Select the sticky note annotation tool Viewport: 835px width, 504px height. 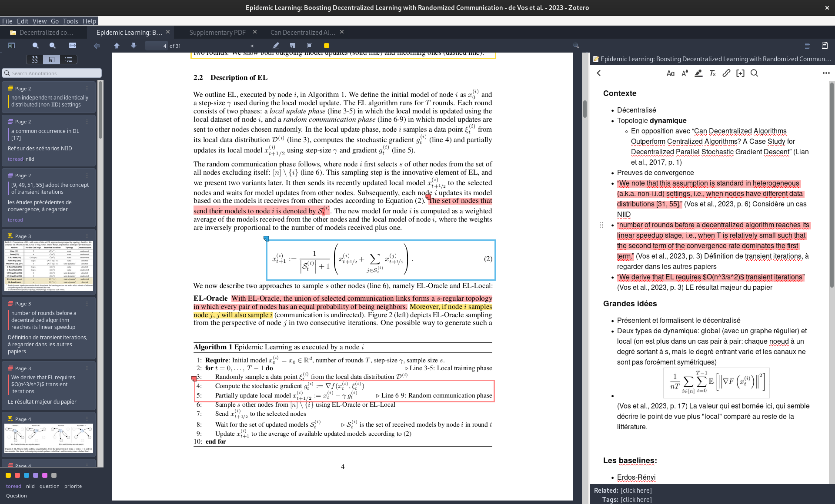[x=293, y=46]
